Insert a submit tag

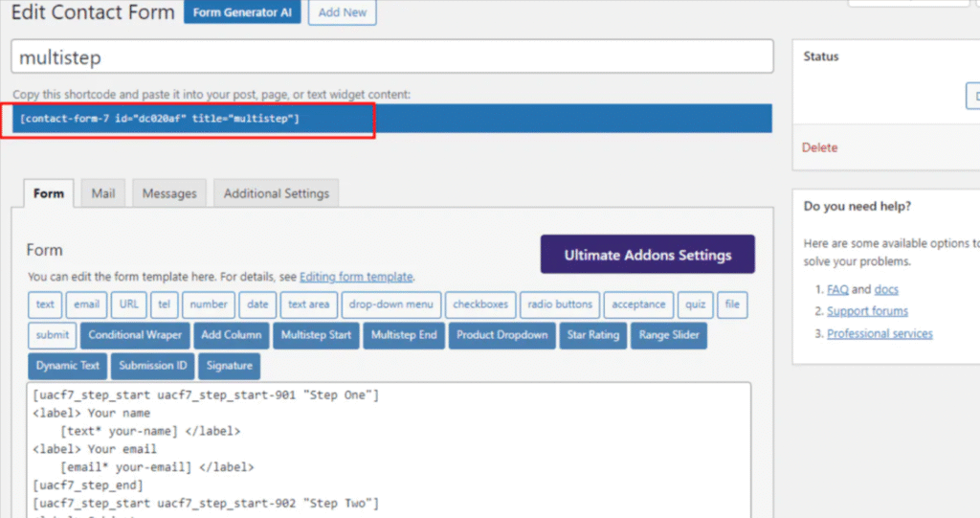[53, 335]
